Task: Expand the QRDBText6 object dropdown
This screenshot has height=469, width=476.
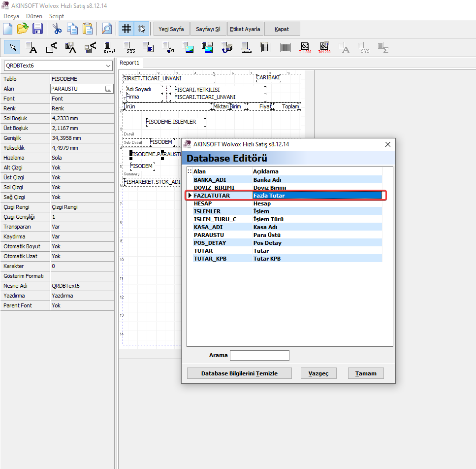Action: 108,66
